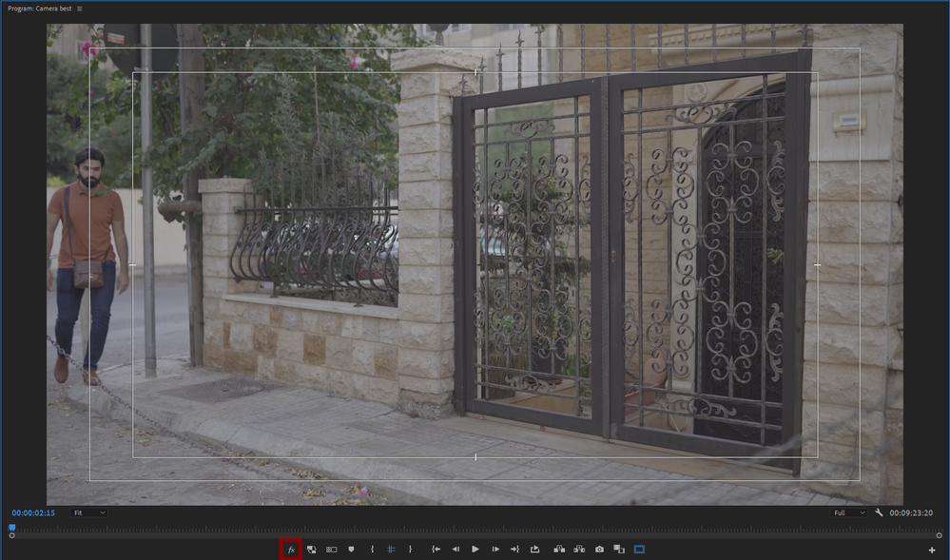Open Settings wrench icon
The image size is (950, 560).
(x=879, y=512)
